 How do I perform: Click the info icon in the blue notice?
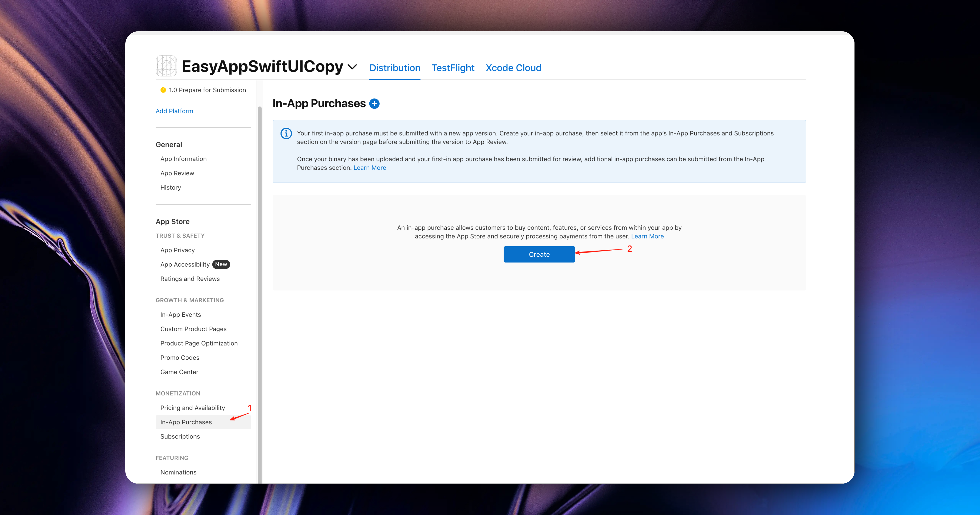[x=286, y=134]
